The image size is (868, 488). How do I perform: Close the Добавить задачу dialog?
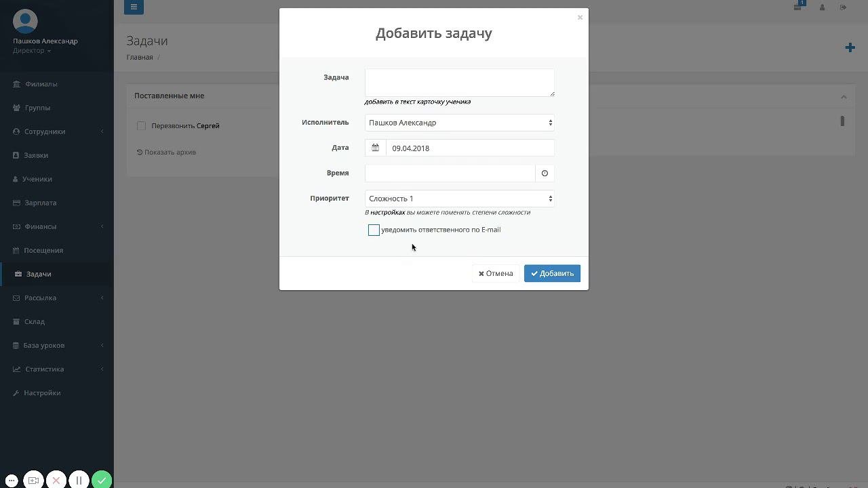coord(580,18)
